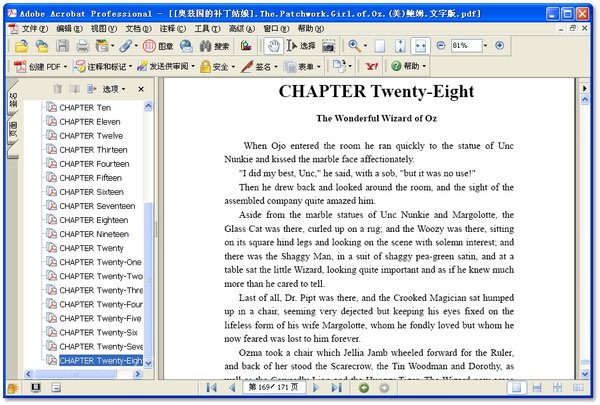Zoom out with the minus button

coord(441,46)
